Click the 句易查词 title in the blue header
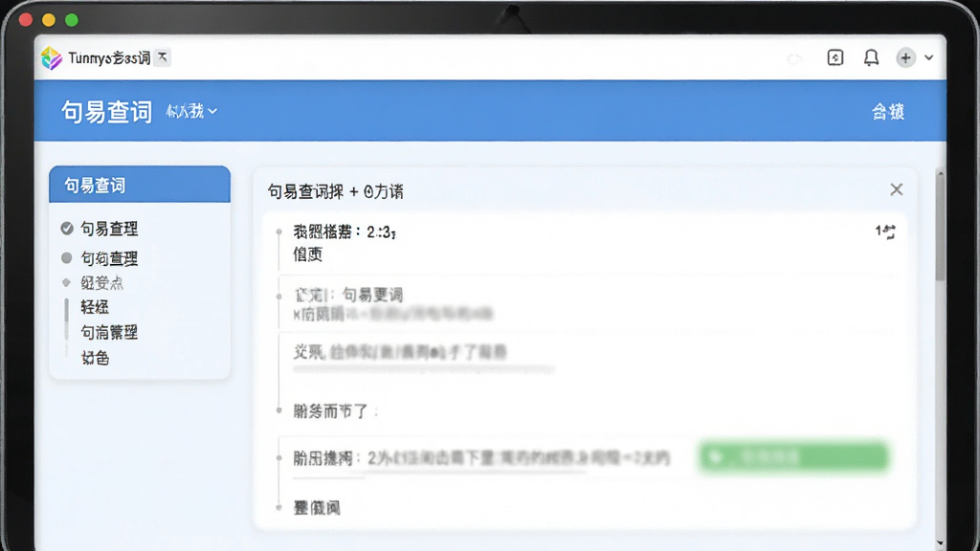 (x=106, y=112)
